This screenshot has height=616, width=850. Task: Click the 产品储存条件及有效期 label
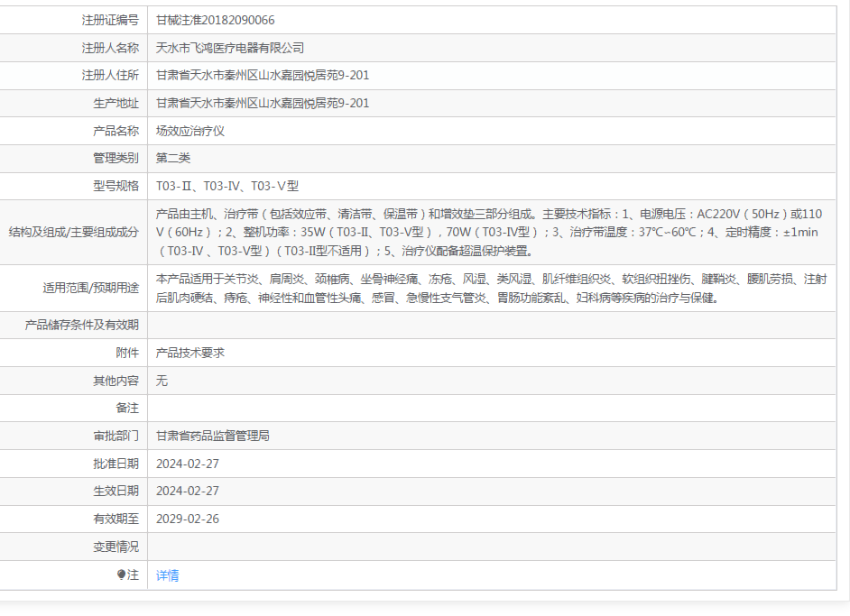(82, 325)
